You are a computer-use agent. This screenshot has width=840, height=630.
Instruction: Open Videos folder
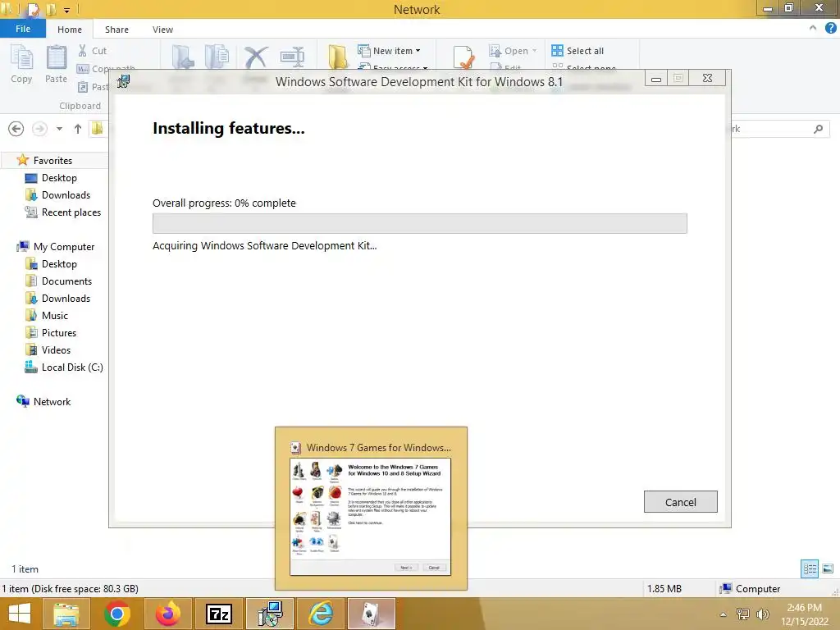(x=56, y=349)
